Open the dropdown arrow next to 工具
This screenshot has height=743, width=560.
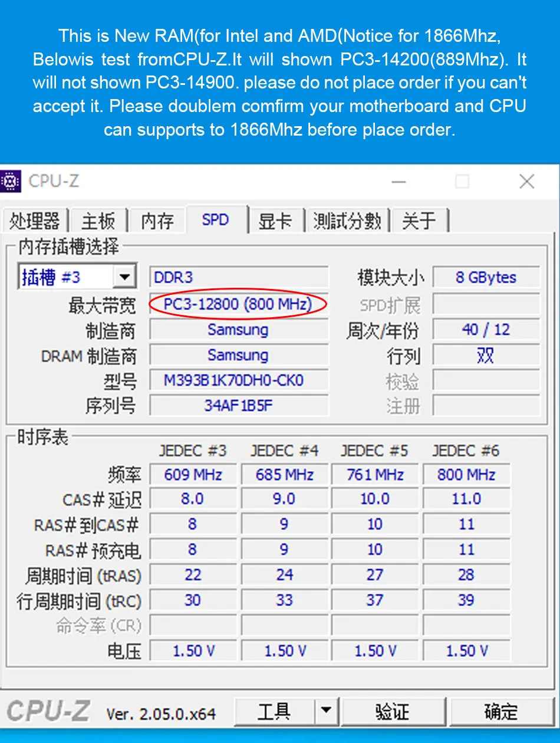click(326, 711)
